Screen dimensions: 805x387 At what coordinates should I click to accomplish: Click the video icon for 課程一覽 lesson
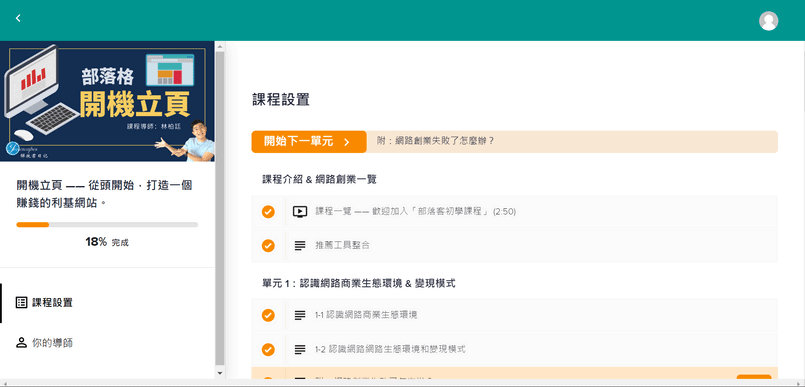300,211
